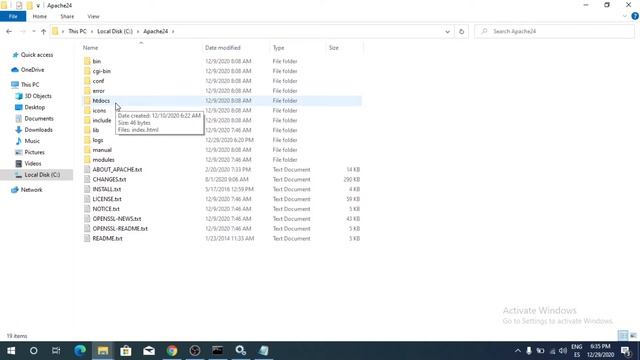Sort by the Size column header

click(334, 48)
